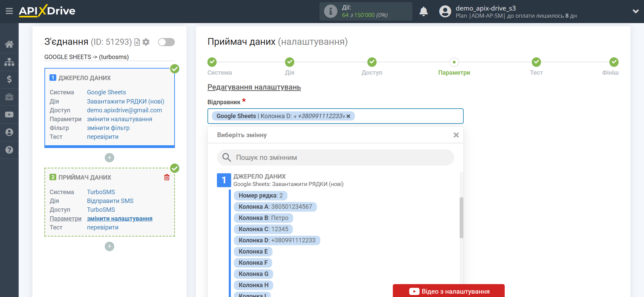
Task: Open Завантажити РЯДКИ (нові) action link
Action: (x=125, y=101)
